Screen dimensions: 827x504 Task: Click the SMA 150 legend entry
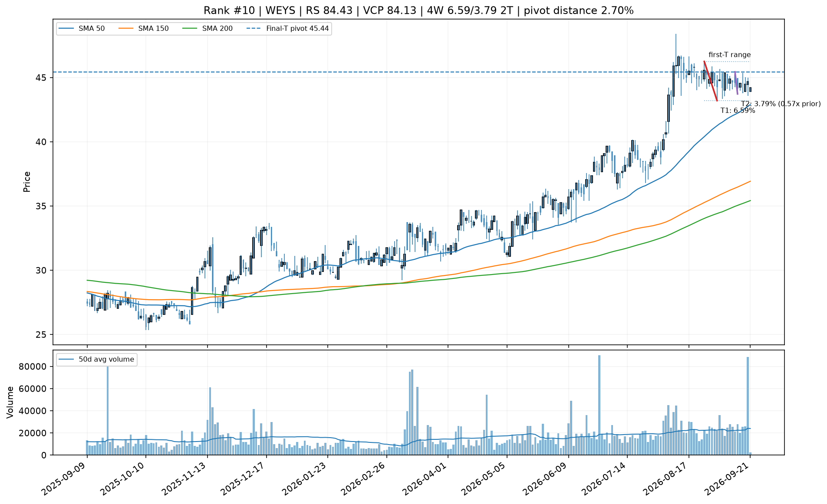coord(144,29)
